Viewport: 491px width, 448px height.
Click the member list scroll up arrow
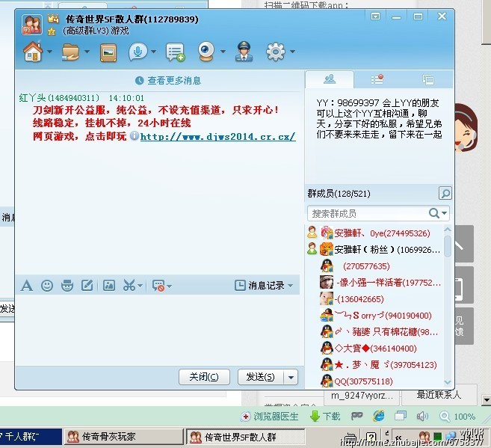[x=448, y=230]
